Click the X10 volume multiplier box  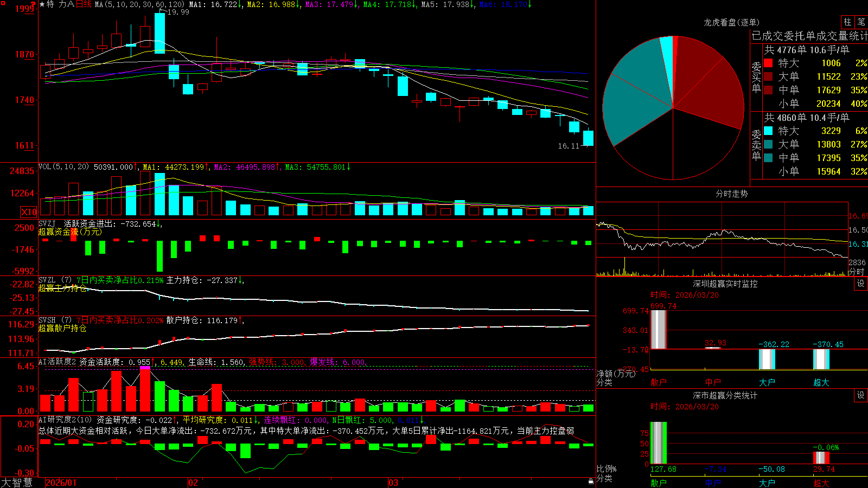coord(29,212)
